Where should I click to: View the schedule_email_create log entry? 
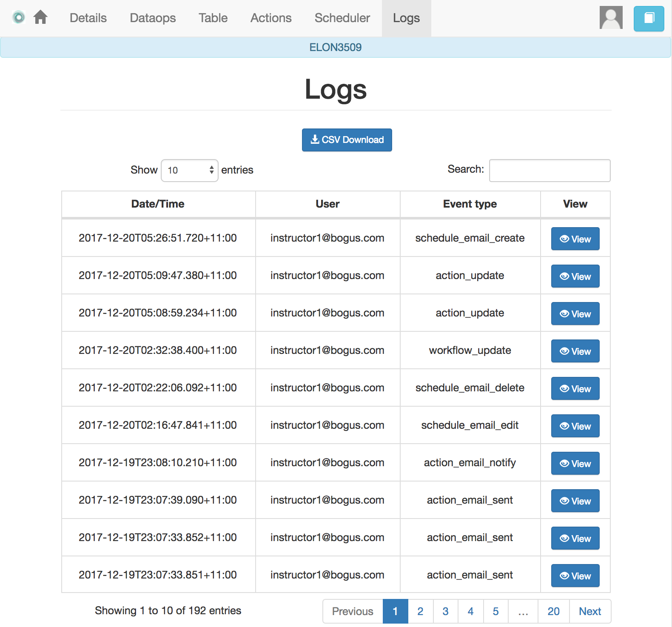pos(575,239)
